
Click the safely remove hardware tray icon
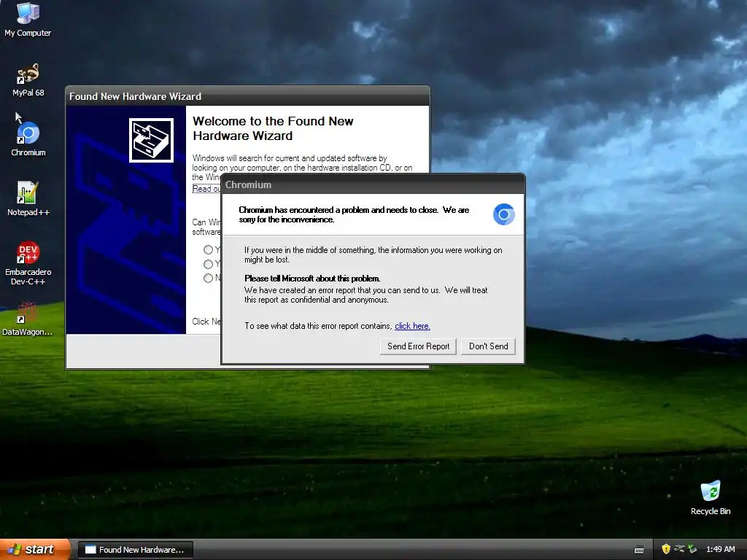pyautogui.click(x=692, y=549)
